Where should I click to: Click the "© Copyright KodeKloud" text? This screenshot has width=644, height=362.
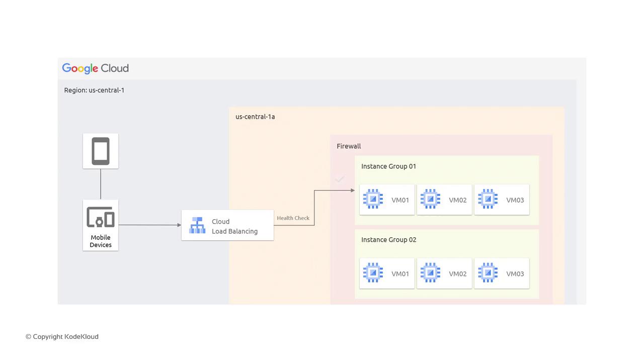(62, 337)
